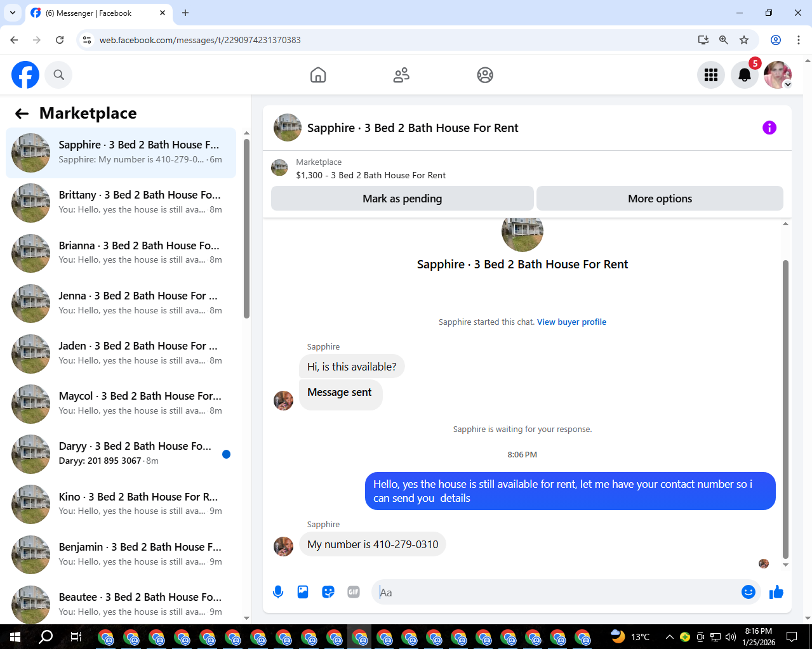This screenshot has width=812, height=649.
Task: Click the chat messages scrollbar
Action: click(785, 409)
